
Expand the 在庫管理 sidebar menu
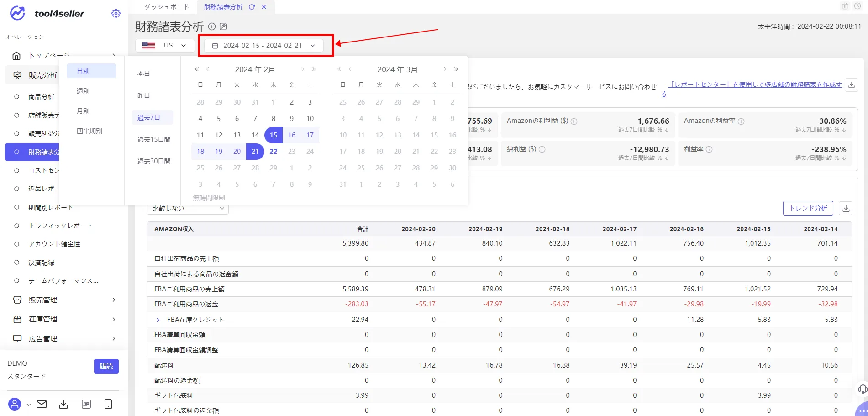point(114,319)
